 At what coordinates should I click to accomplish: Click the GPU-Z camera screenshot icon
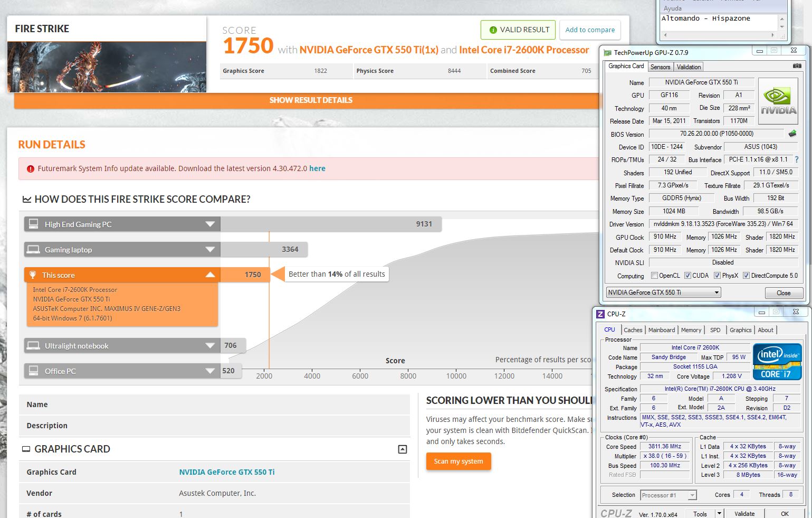[x=797, y=66]
